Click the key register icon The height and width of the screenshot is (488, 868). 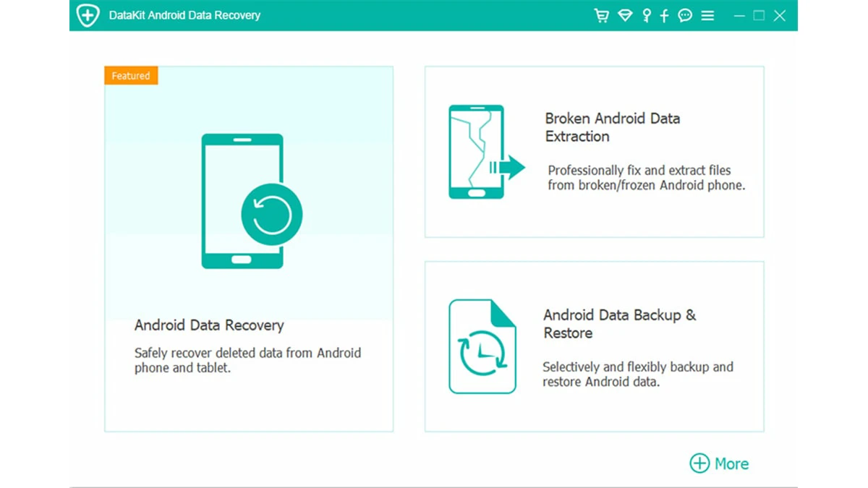click(647, 15)
